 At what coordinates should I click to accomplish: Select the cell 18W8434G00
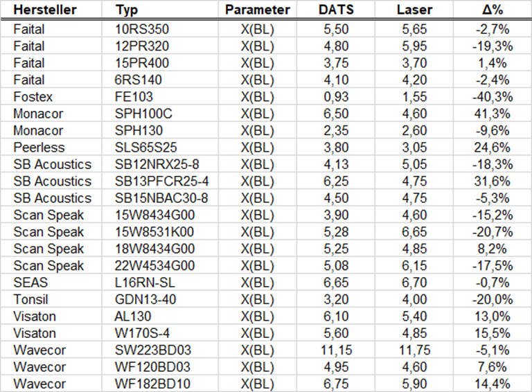pyautogui.click(x=154, y=249)
